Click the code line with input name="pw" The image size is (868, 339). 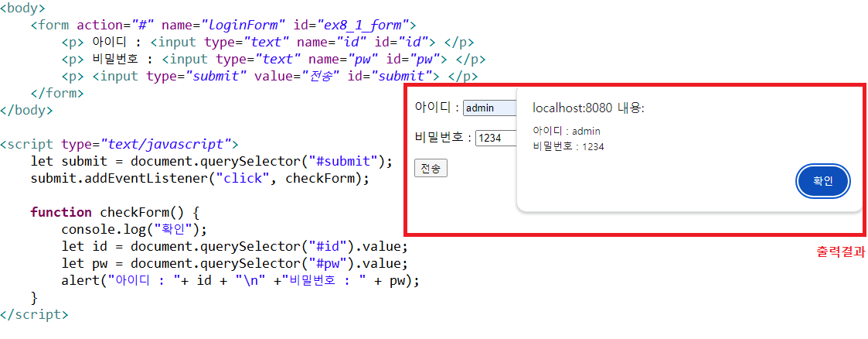point(274,60)
